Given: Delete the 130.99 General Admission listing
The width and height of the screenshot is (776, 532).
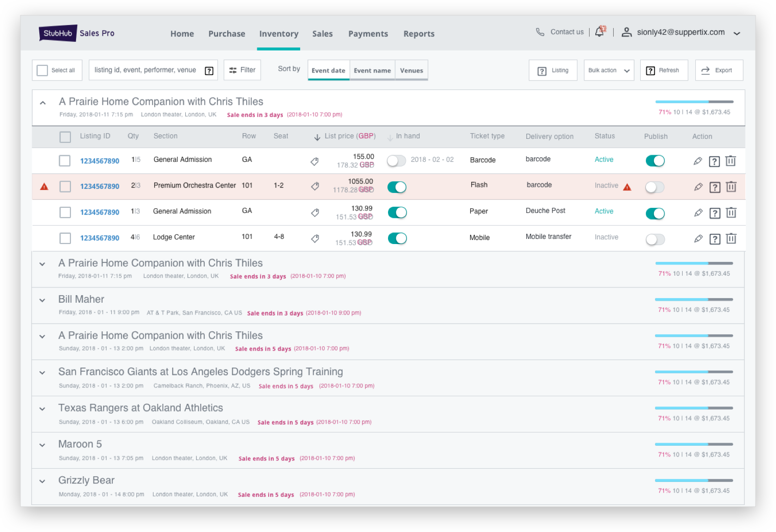Looking at the screenshot, I should tap(731, 212).
